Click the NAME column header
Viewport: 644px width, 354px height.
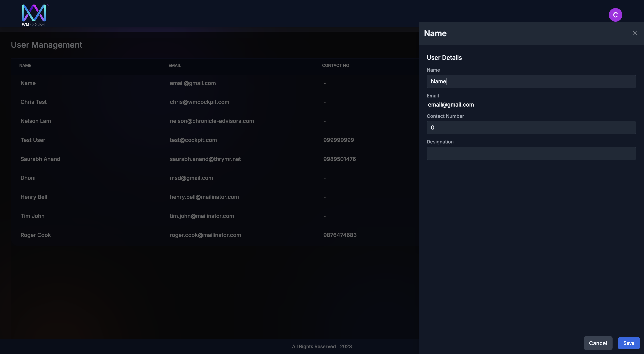click(x=25, y=65)
